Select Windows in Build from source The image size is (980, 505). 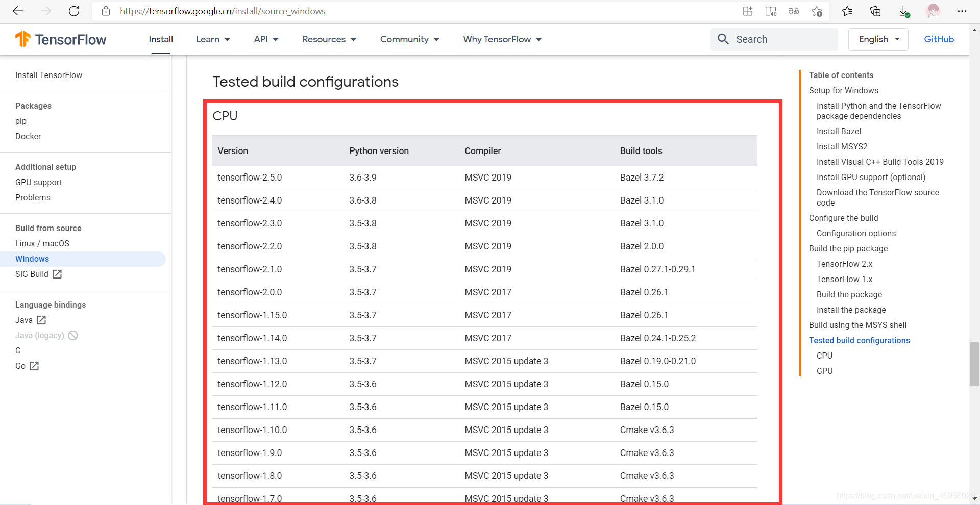(32, 259)
